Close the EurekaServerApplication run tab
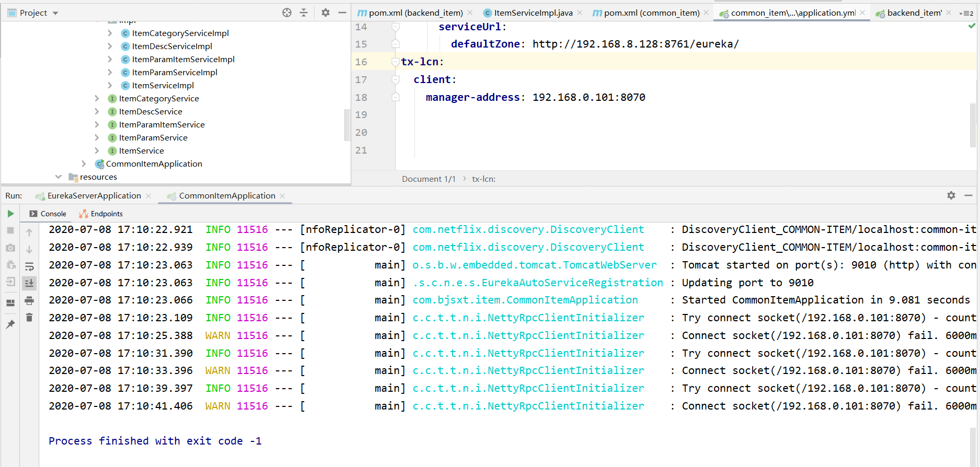980x467 pixels. [148, 196]
